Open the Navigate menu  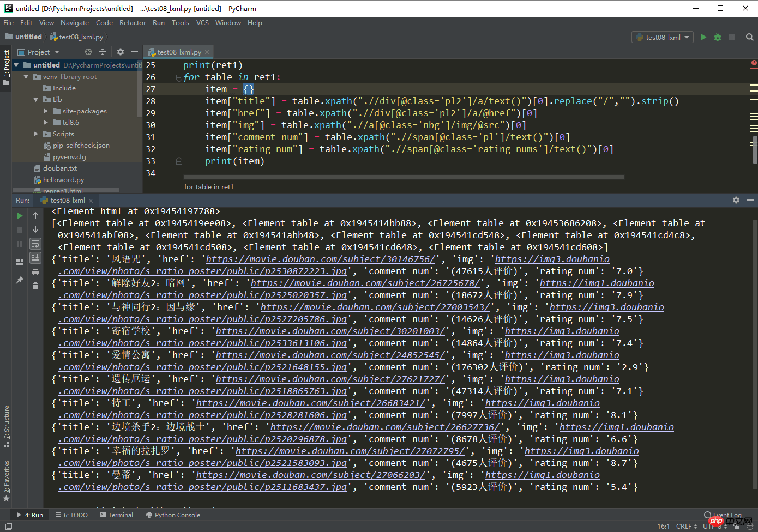(75, 22)
